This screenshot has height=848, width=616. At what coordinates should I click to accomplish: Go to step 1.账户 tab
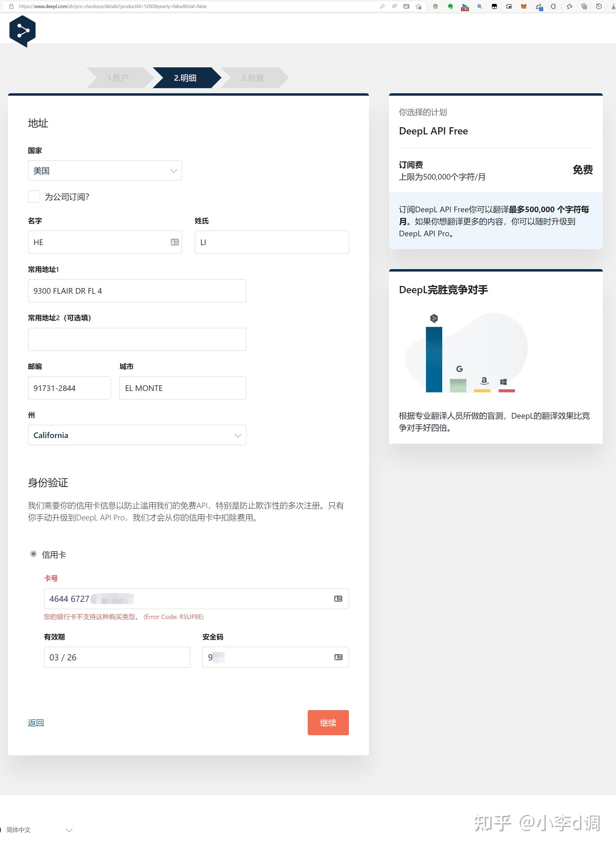pyautogui.click(x=118, y=78)
